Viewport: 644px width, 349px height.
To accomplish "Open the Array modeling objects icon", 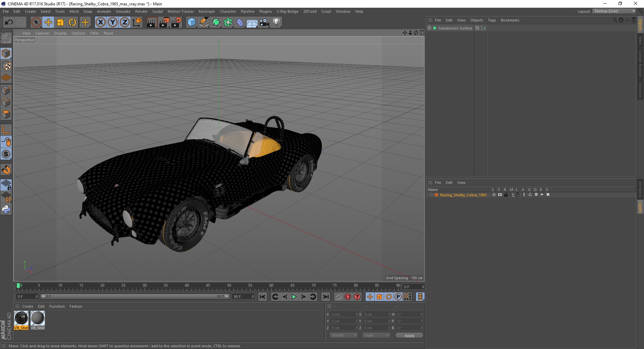I will tap(228, 22).
